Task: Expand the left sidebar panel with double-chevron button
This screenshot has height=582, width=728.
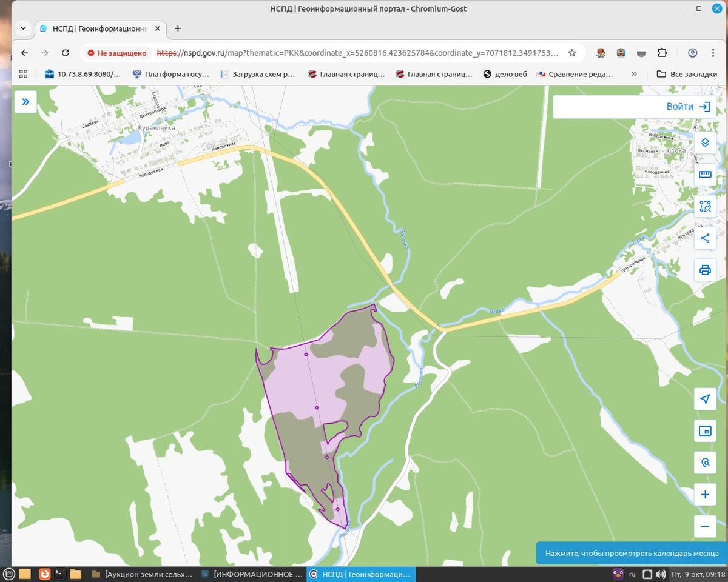Action: [x=25, y=102]
